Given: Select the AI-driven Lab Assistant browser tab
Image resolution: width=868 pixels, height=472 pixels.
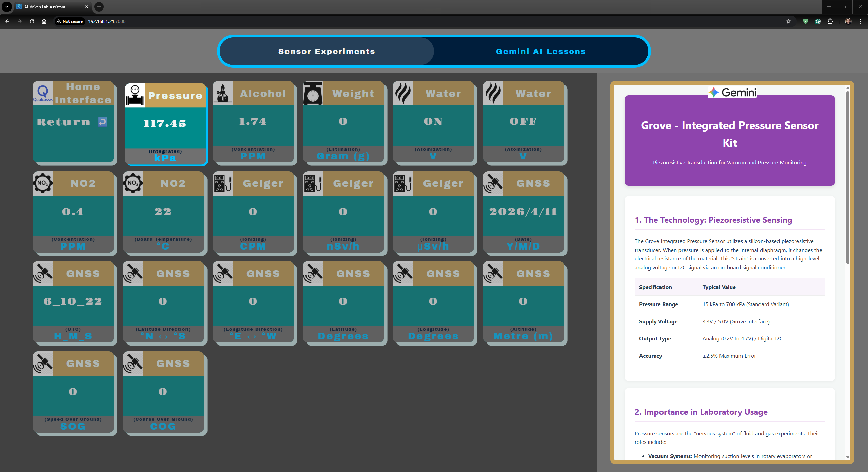Looking at the screenshot, I should 53,7.
